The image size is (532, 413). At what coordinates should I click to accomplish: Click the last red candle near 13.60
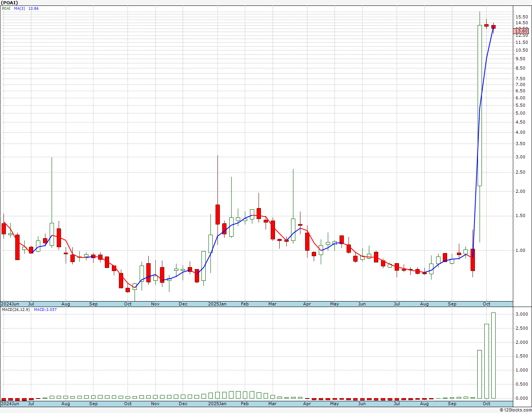click(x=493, y=27)
